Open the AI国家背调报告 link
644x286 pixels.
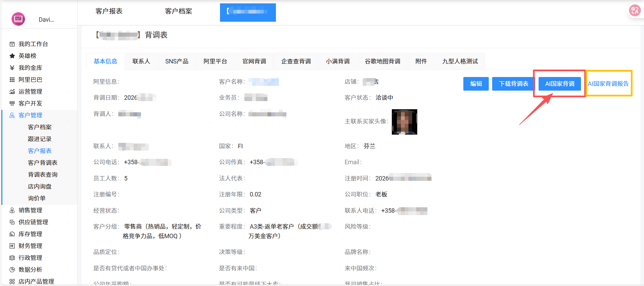(608, 84)
